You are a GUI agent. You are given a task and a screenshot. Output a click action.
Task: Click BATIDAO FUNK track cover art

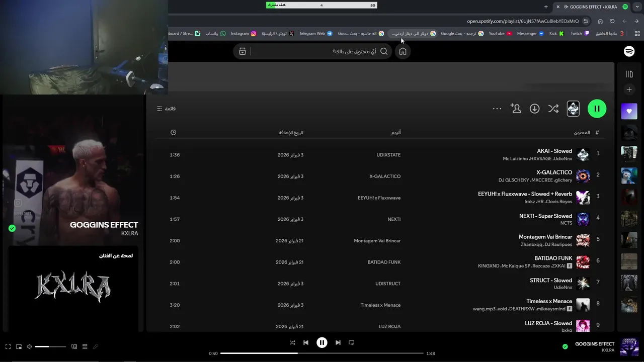583,262
